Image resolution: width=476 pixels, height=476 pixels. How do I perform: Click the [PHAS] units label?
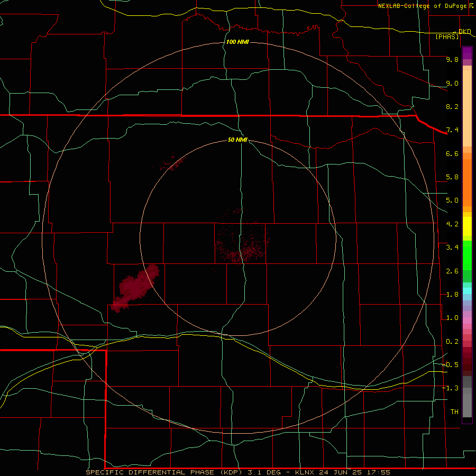pyautogui.click(x=447, y=37)
